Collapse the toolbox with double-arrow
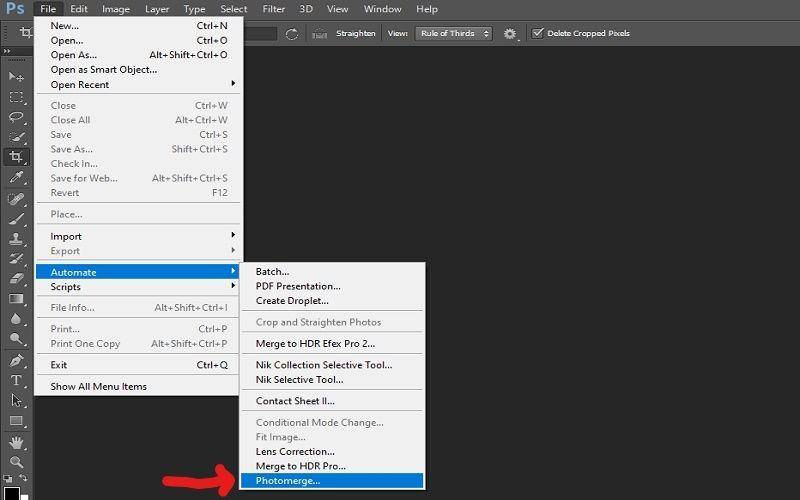Viewport: 800px width, 500px height. 7,51
